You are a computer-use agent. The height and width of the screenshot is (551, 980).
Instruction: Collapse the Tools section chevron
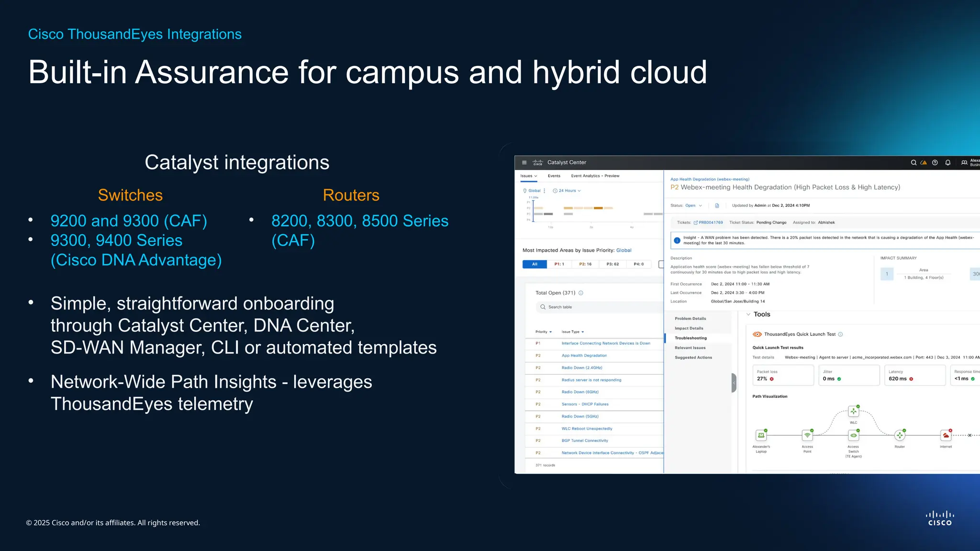tap(748, 314)
